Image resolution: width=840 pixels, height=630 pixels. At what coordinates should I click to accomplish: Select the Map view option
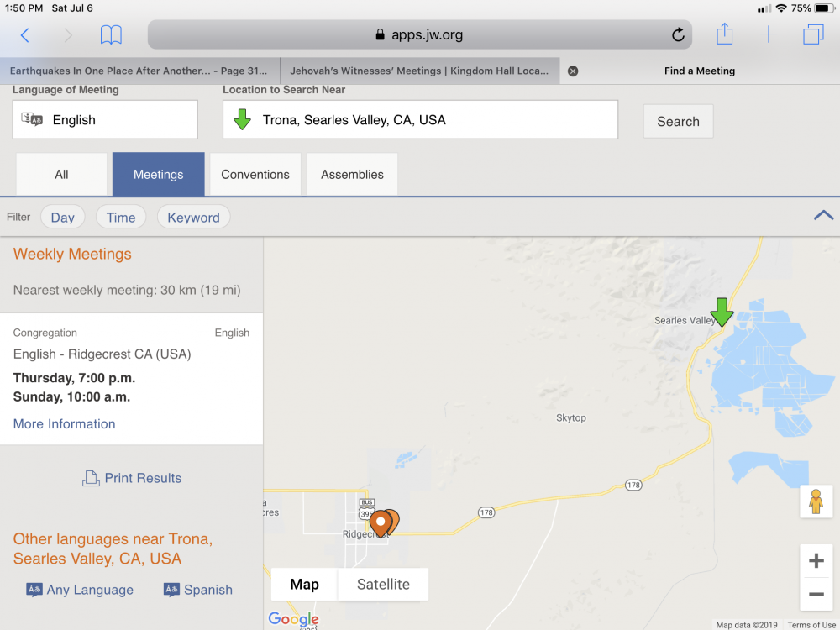click(304, 585)
